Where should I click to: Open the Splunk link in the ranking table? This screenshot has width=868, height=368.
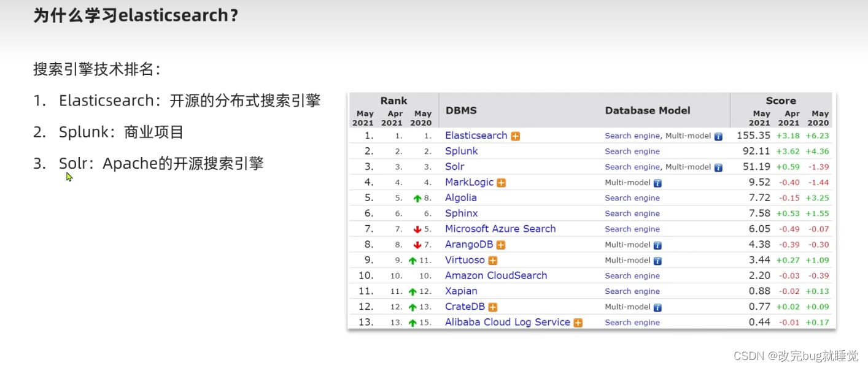(x=461, y=151)
